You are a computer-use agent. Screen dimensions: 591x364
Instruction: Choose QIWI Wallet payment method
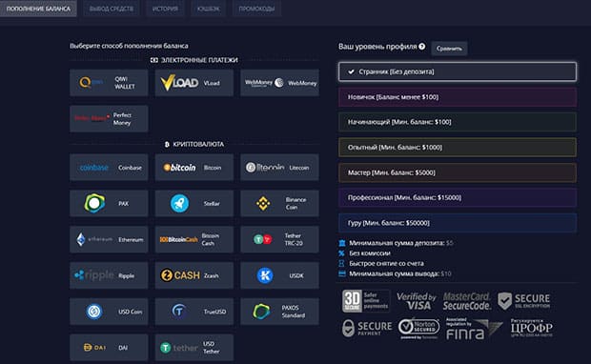click(109, 83)
